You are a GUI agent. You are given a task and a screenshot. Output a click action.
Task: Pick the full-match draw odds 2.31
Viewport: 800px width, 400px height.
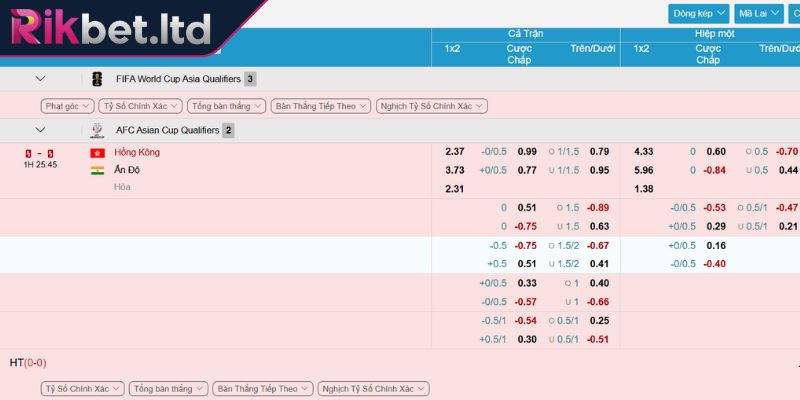coord(454,189)
